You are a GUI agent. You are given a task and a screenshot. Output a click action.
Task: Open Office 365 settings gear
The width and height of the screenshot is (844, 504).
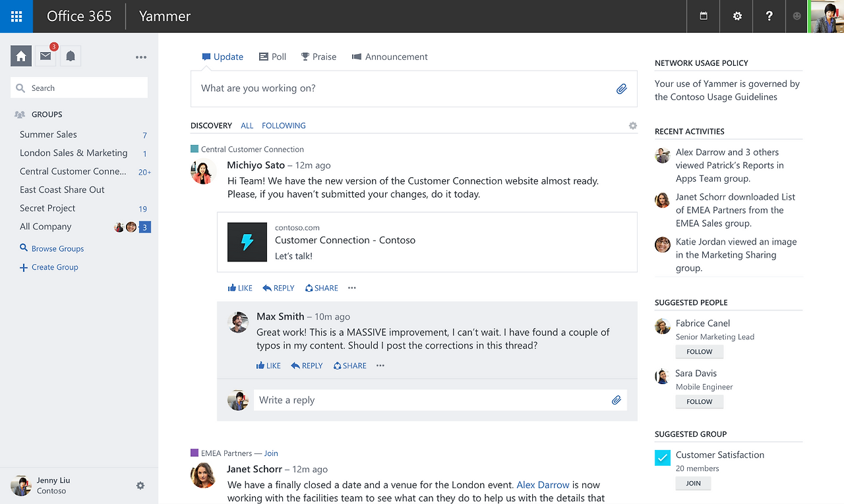point(736,16)
